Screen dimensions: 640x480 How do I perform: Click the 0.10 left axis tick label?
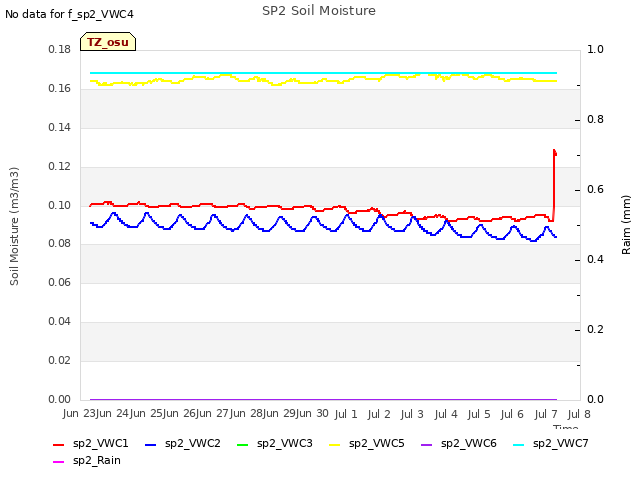[x=60, y=205]
